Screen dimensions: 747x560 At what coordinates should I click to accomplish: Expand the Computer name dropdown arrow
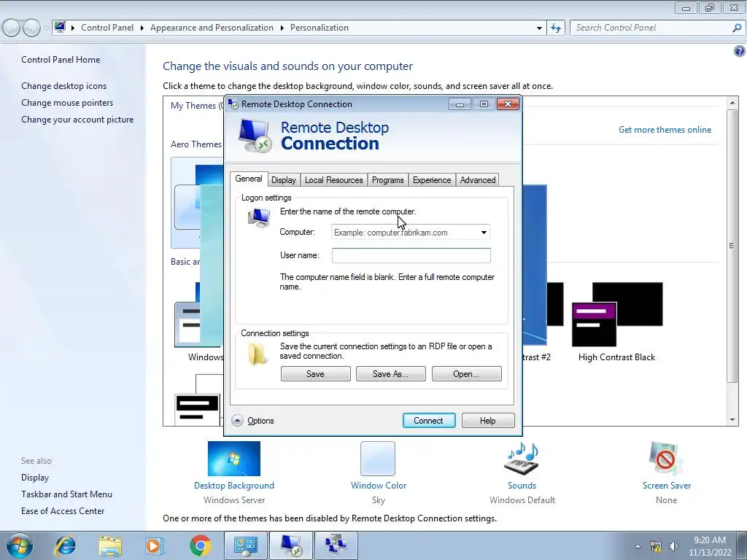tap(484, 233)
